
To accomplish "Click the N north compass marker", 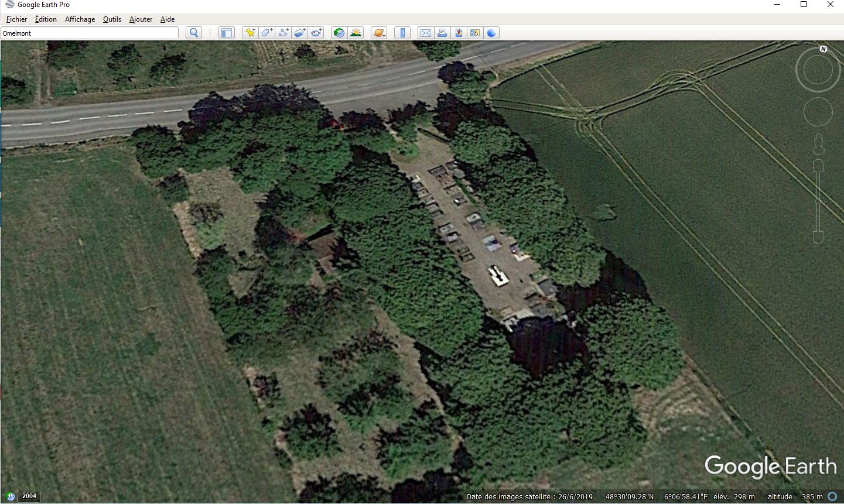I will pyautogui.click(x=824, y=49).
